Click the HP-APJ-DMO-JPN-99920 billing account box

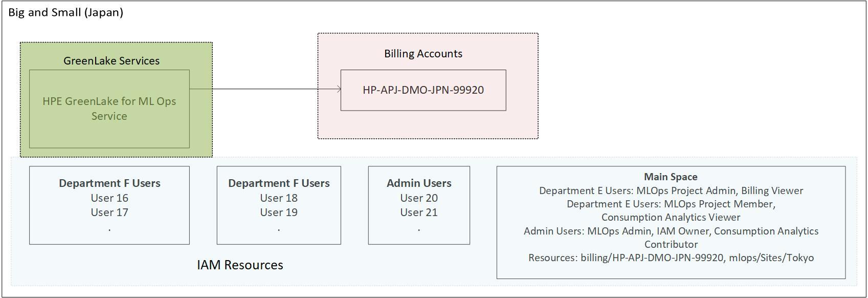pyautogui.click(x=423, y=90)
